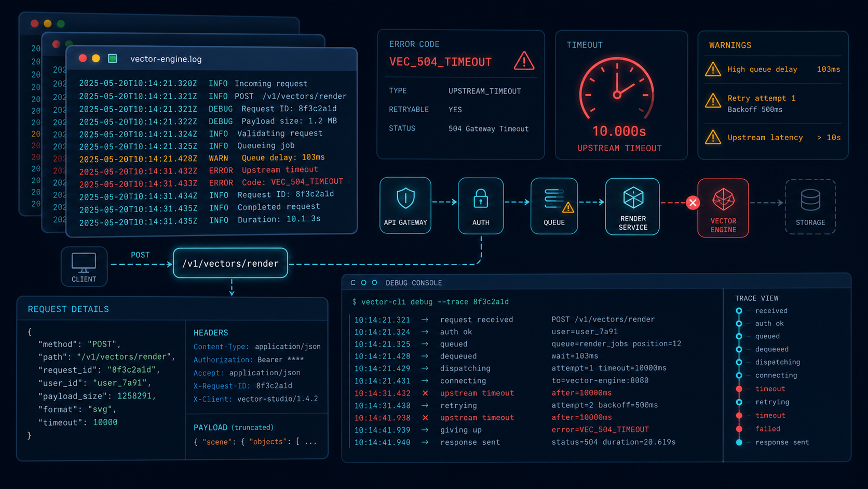Click the 10.000s timeout readout
The image size is (868, 489).
619,131
